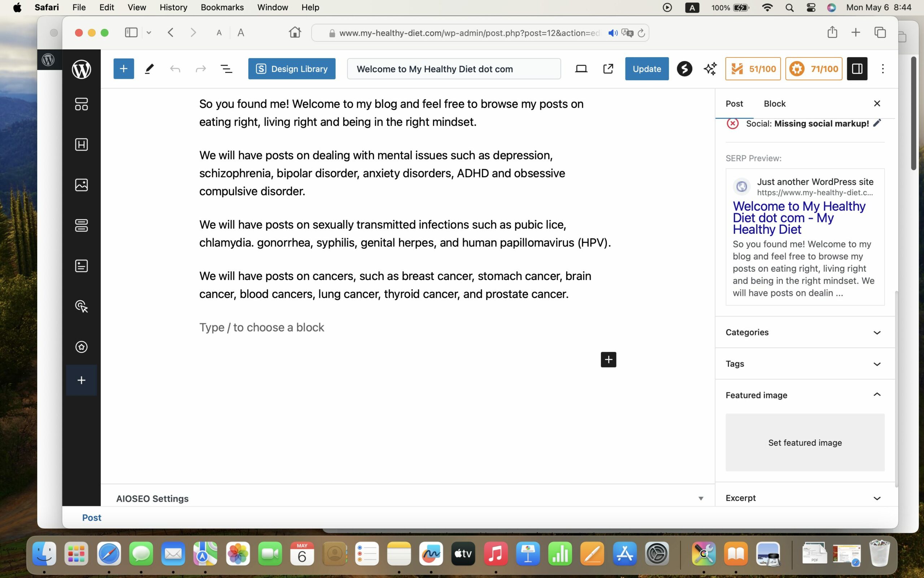Reload the page in Safari
This screenshot has width=924, height=578.
coord(641,33)
